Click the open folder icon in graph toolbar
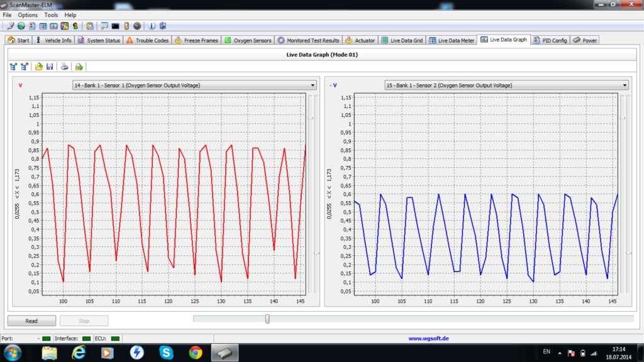The image size is (644, 362). coord(39,66)
